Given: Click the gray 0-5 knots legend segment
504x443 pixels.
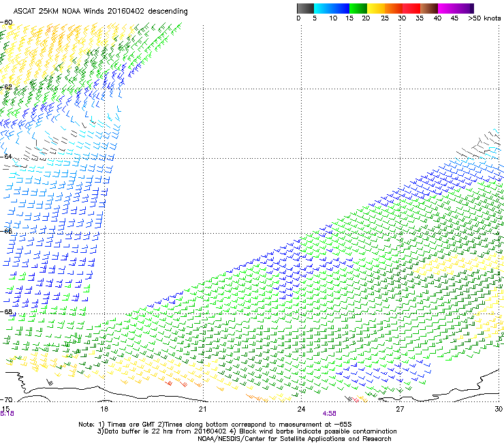Looking at the screenshot, I should [x=305, y=8].
